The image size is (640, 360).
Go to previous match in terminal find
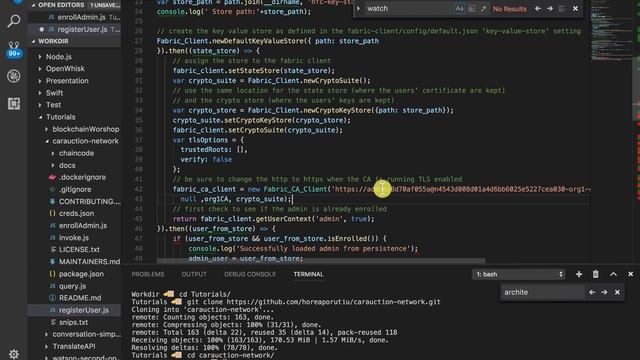click(592, 292)
